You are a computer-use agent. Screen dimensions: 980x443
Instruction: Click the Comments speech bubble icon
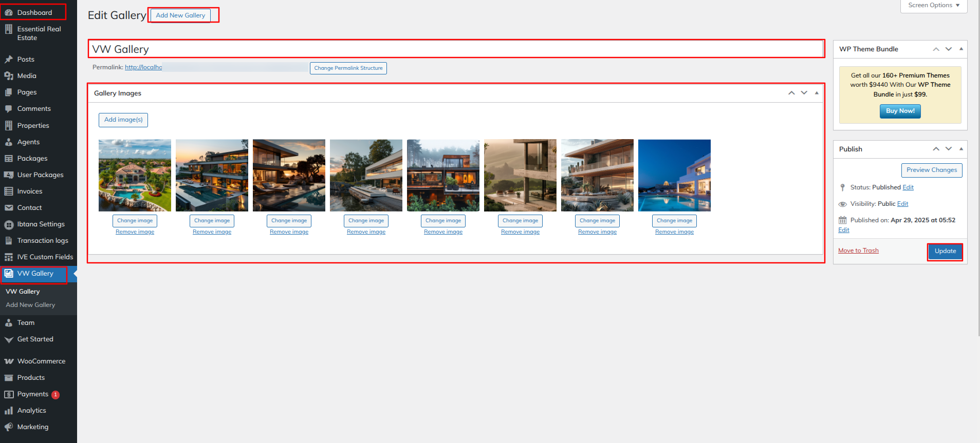[x=9, y=109]
